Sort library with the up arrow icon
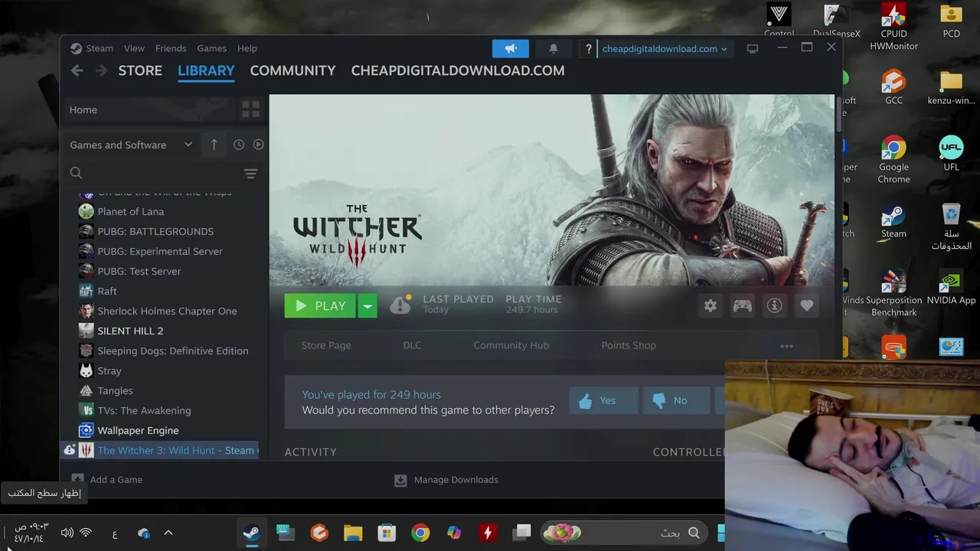The width and height of the screenshot is (980, 551). pyautogui.click(x=214, y=145)
